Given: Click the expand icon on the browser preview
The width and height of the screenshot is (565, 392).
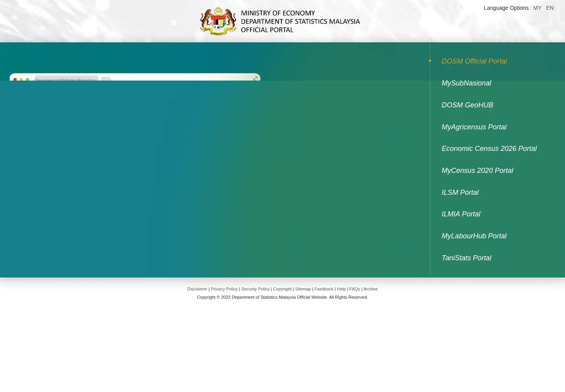Looking at the screenshot, I should [x=255, y=78].
